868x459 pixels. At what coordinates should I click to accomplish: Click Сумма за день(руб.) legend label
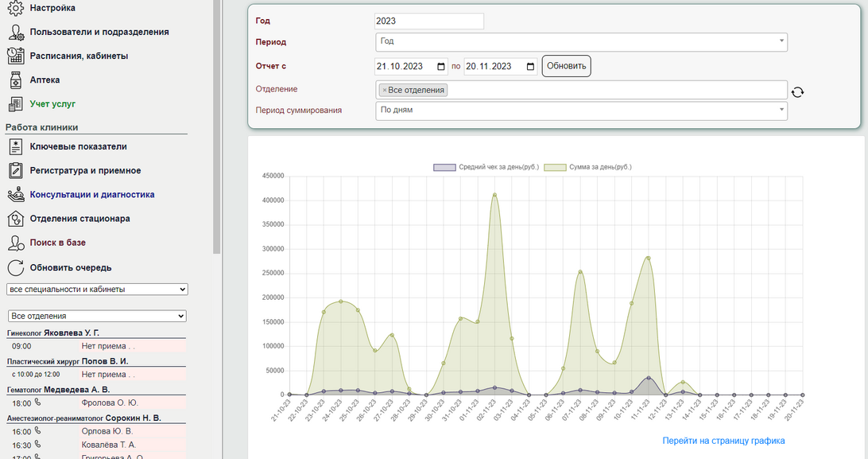point(601,167)
